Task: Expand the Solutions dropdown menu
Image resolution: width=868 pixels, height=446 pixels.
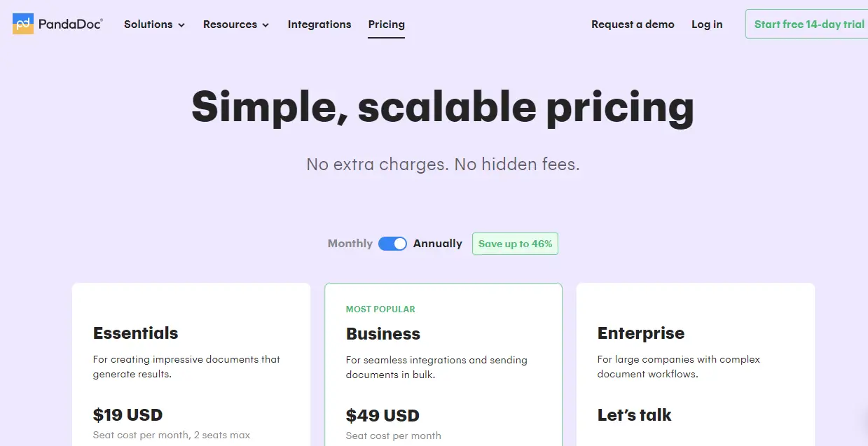Action: coord(154,25)
